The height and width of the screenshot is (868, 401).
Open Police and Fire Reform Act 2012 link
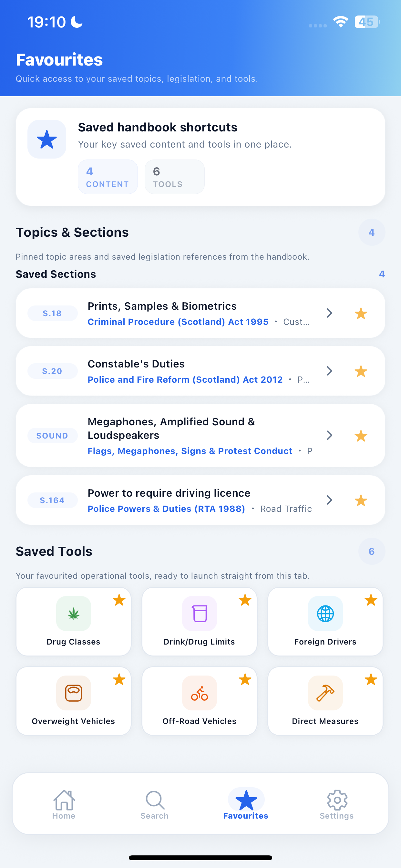(x=185, y=380)
